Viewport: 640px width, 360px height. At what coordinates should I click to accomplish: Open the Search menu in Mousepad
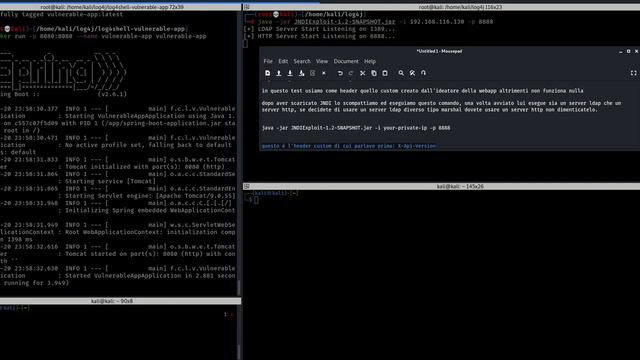click(x=302, y=61)
